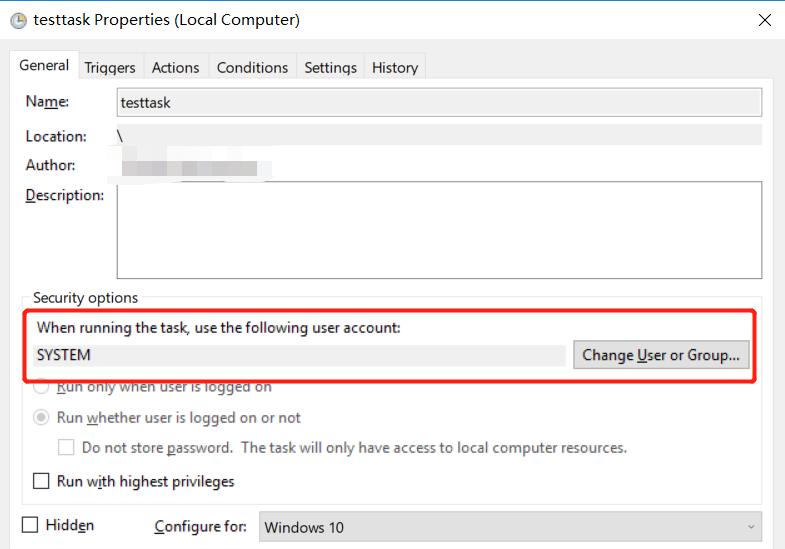
Task: Click the testtask Properties title bar text
Action: [166, 19]
